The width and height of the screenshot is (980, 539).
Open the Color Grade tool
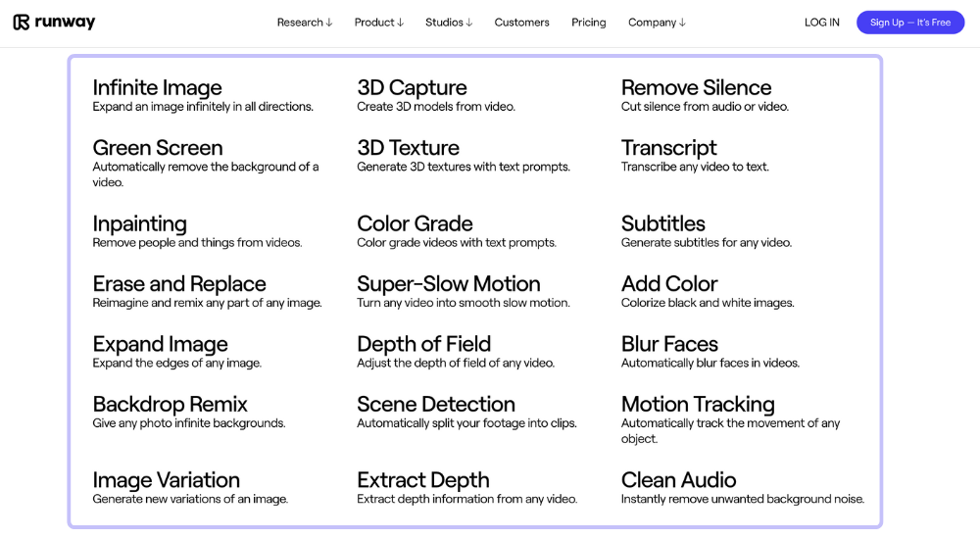coord(415,223)
